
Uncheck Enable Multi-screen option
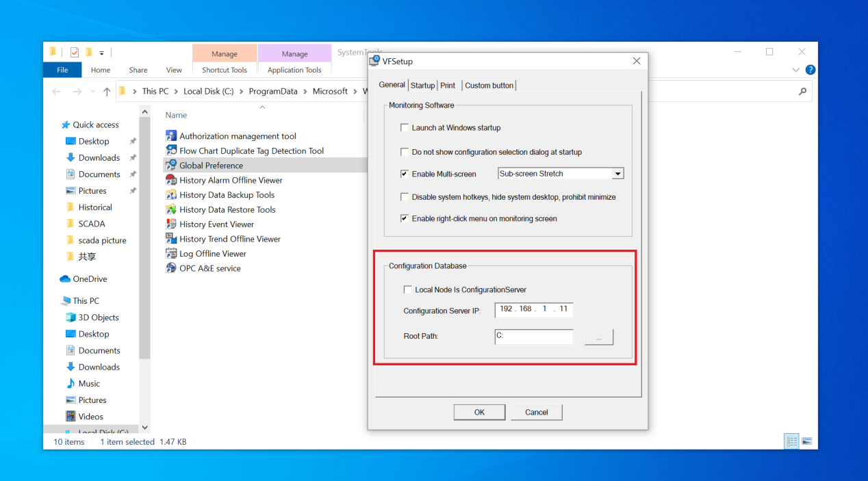pos(405,174)
